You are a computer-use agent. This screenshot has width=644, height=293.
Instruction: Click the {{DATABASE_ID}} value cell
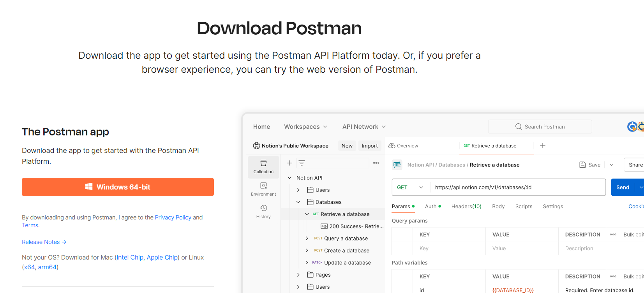pos(513,290)
